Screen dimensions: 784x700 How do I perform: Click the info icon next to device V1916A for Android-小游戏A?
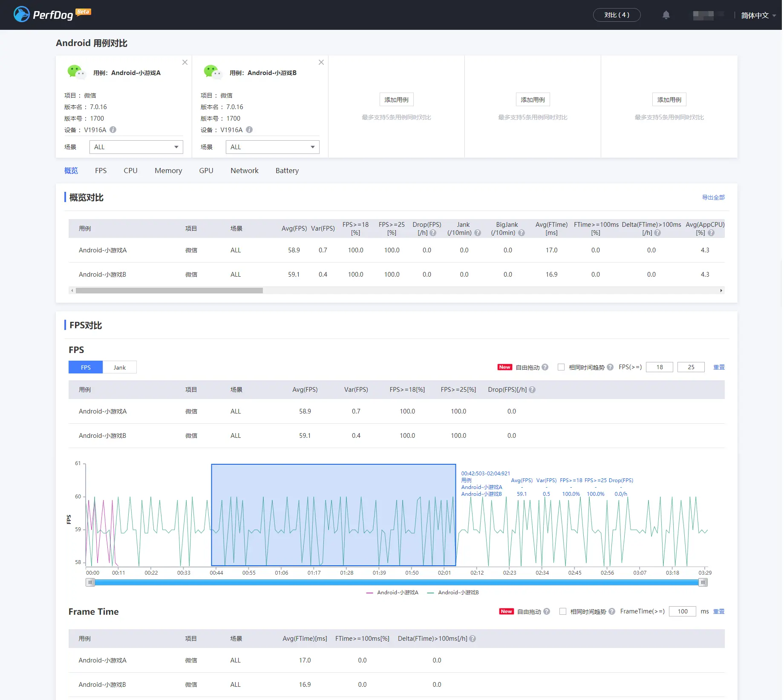point(113,130)
